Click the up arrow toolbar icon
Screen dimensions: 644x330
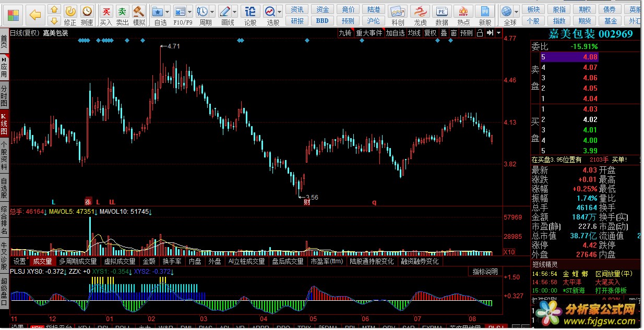[x=54, y=9]
